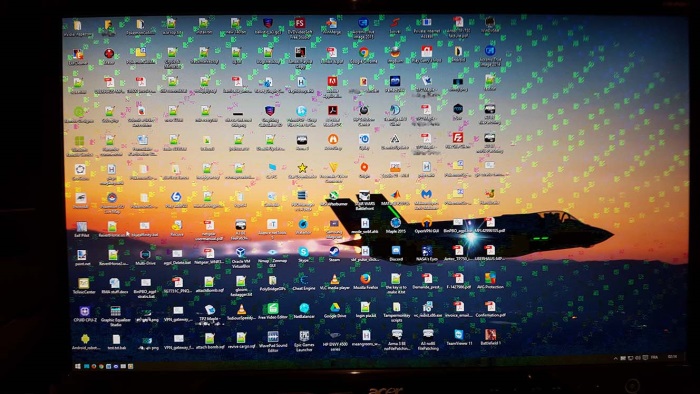Click the FRA language indicator in taskbar

654,357
